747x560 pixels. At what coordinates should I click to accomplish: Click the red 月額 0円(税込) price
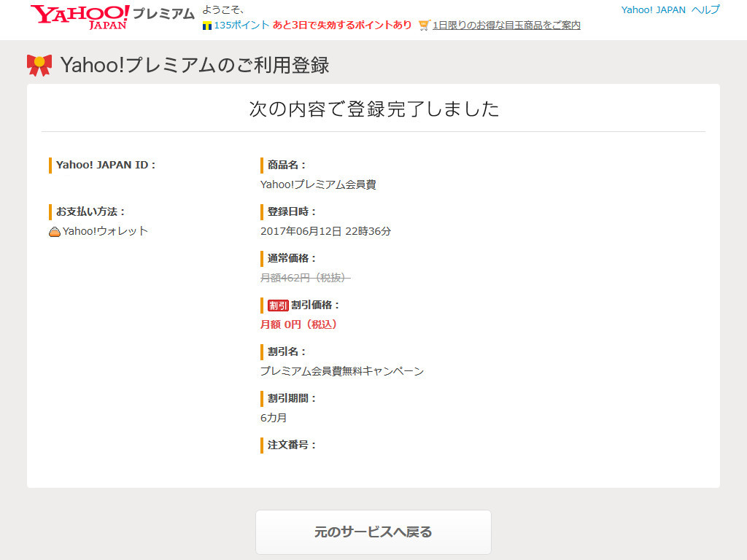pyautogui.click(x=298, y=324)
